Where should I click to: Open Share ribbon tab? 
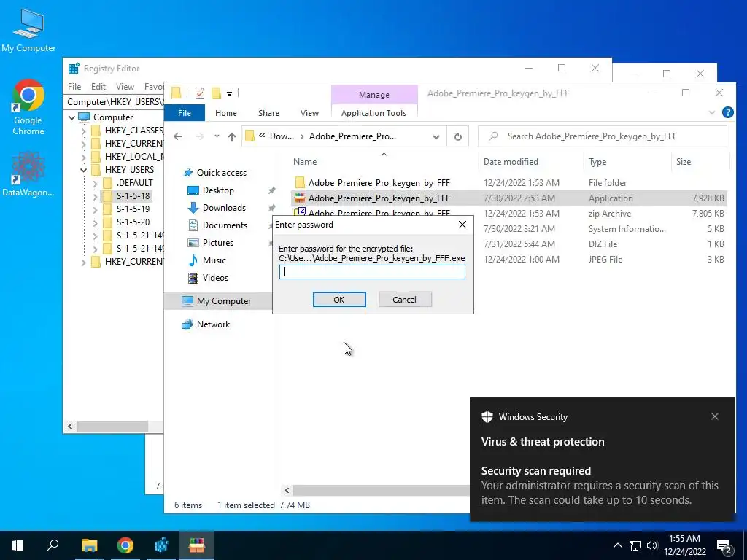[x=268, y=113]
